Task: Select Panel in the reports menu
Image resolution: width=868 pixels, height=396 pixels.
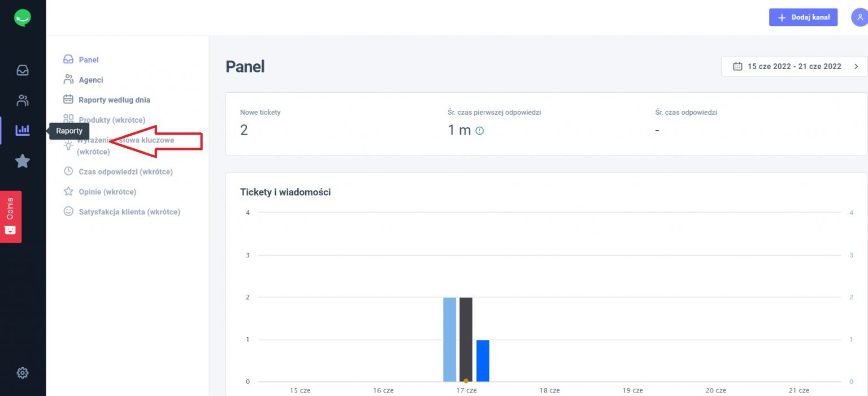Action: pyautogui.click(x=88, y=59)
